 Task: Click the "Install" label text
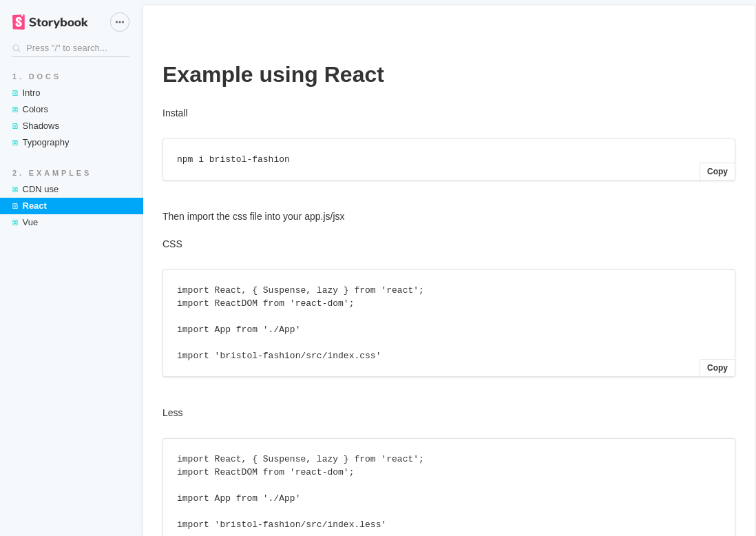175,113
